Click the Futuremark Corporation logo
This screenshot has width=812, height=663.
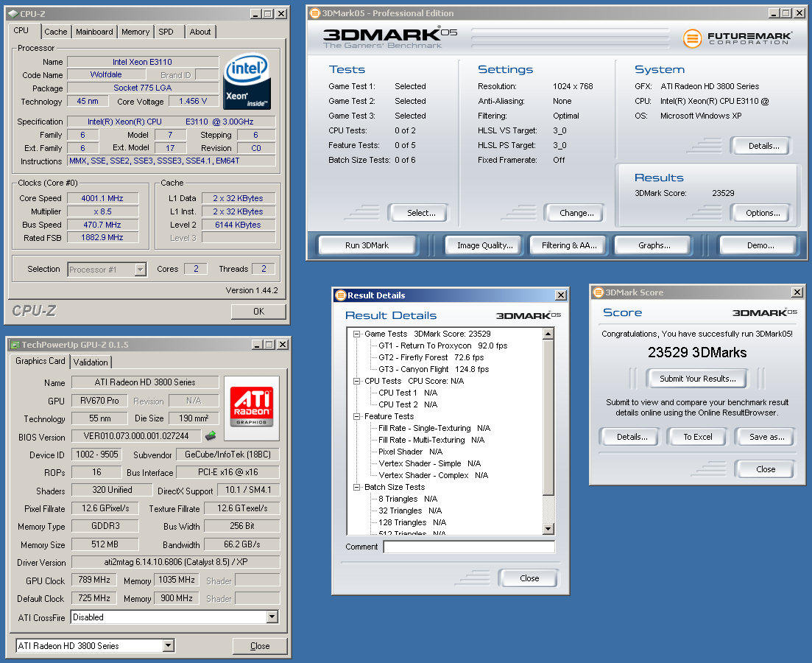[x=736, y=38]
